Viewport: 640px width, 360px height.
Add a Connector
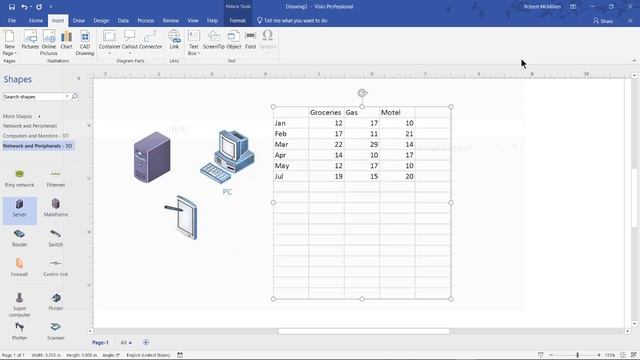151,40
